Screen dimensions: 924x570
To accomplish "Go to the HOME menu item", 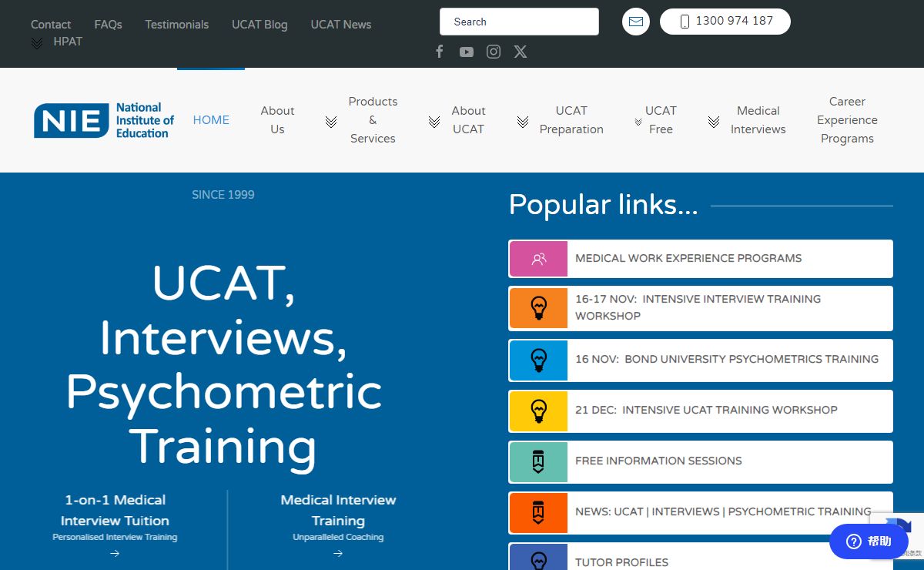I will (x=211, y=120).
